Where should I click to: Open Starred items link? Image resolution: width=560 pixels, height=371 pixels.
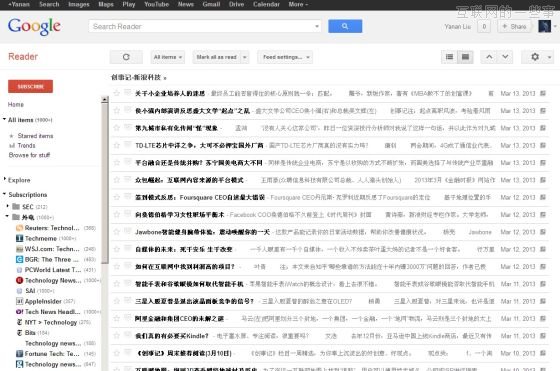pos(35,136)
